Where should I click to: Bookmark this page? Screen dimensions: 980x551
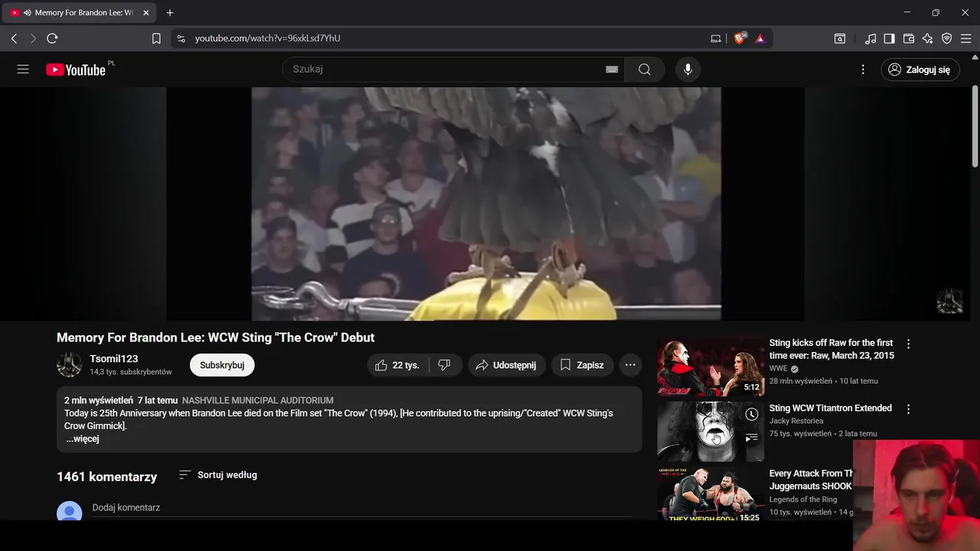pyautogui.click(x=156, y=38)
